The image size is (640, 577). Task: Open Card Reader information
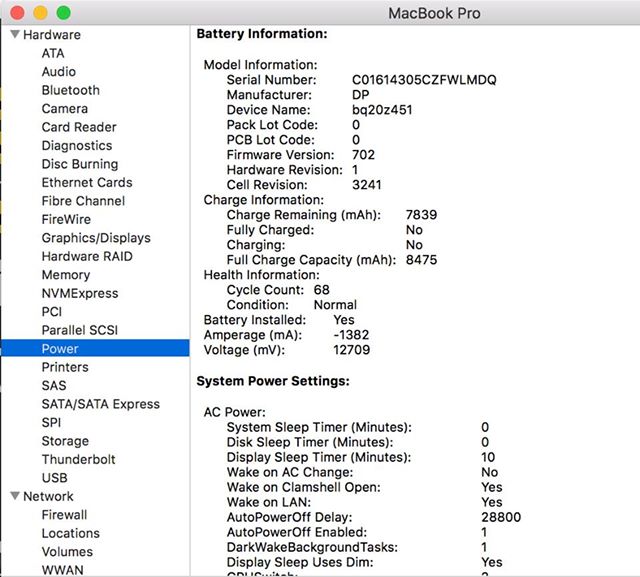pos(79,127)
